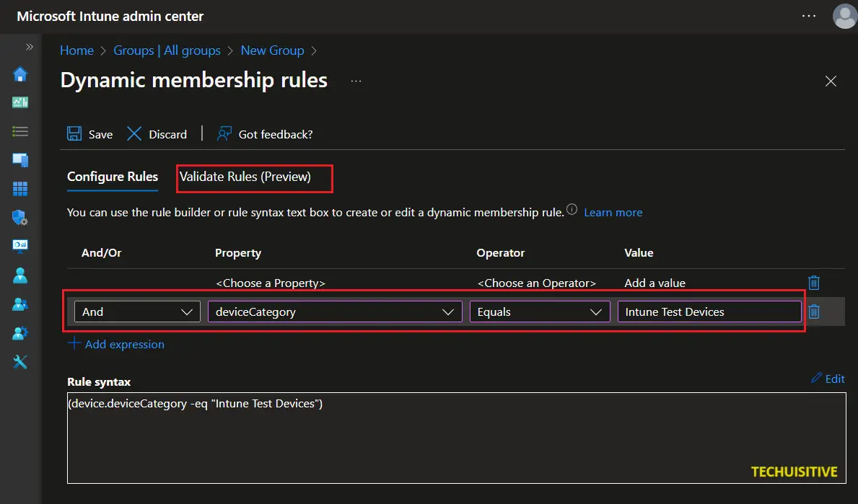
Task: Save the dynamic membership rules
Action: 89,134
